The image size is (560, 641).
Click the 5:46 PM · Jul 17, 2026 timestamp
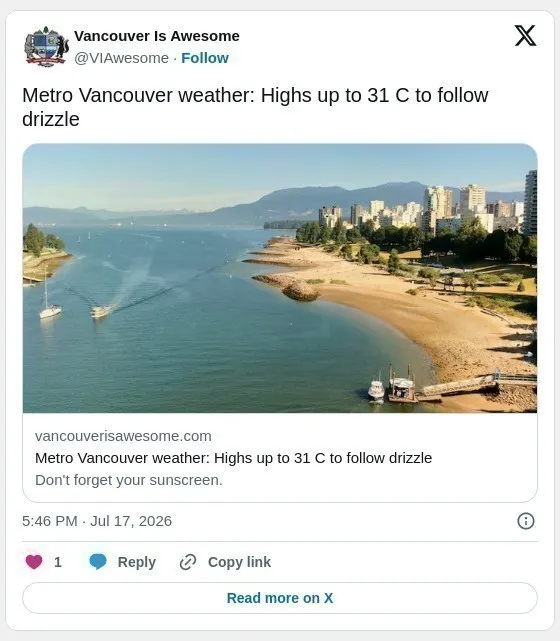point(97,521)
